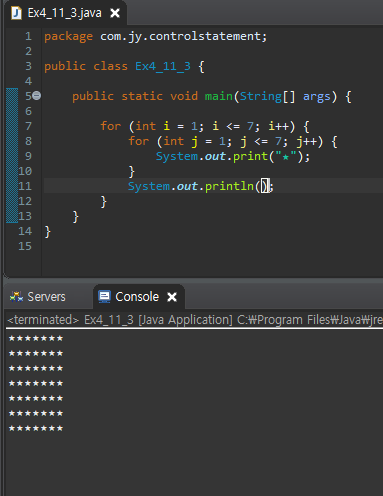Viewport: 383px width, 496px height.
Task: Close the Console view
Action: pos(172,297)
